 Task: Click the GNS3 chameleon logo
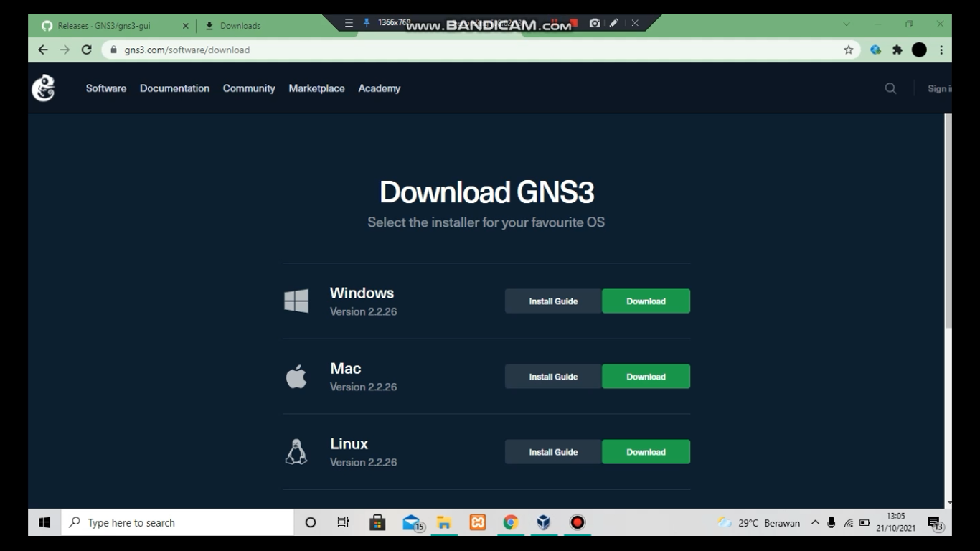(x=42, y=88)
